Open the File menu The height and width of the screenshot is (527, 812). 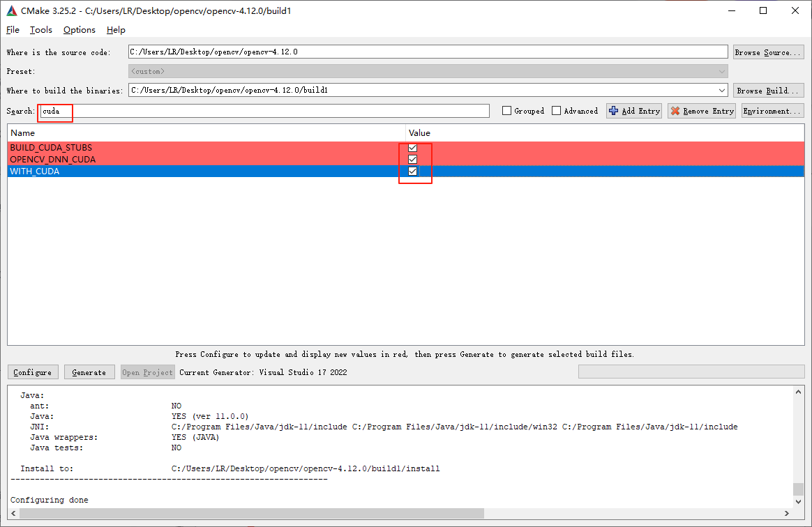[x=13, y=30]
